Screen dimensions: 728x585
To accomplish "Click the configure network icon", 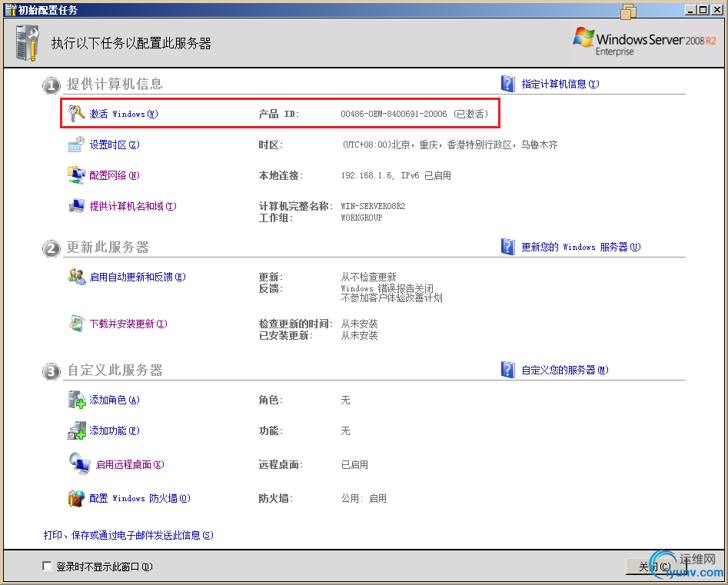I will 77,175.
